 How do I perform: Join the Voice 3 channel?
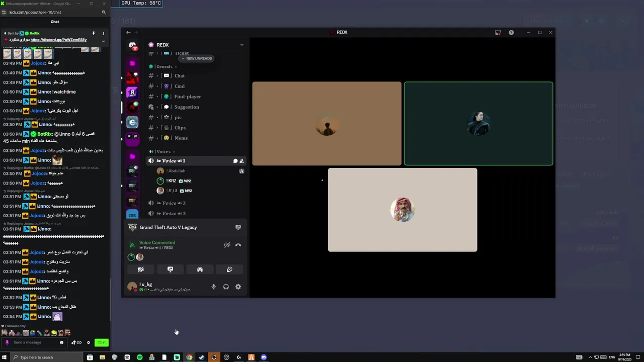(x=196, y=213)
